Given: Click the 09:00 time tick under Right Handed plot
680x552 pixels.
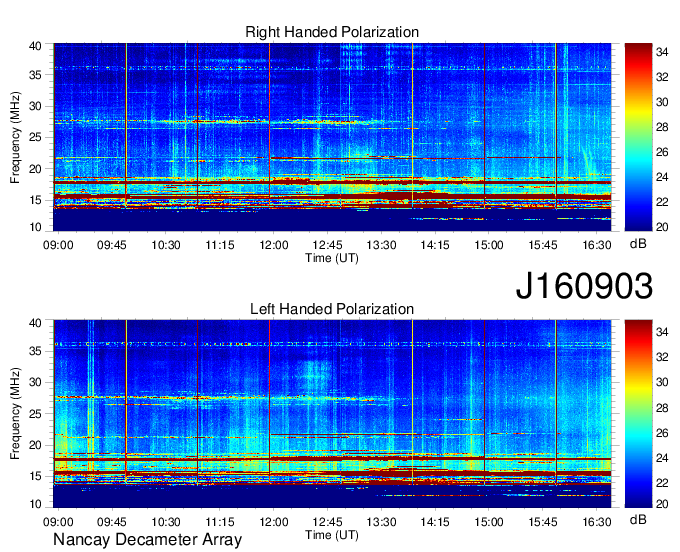Looking at the screenshot, I should pyautogui.click(x=58, y=245).
